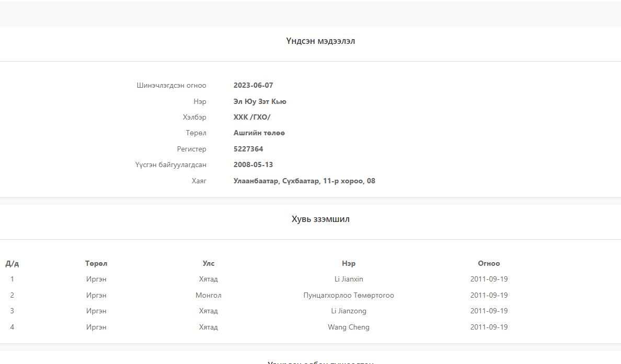Click the Хувь эзэмшил section heading

pos(320,219)
